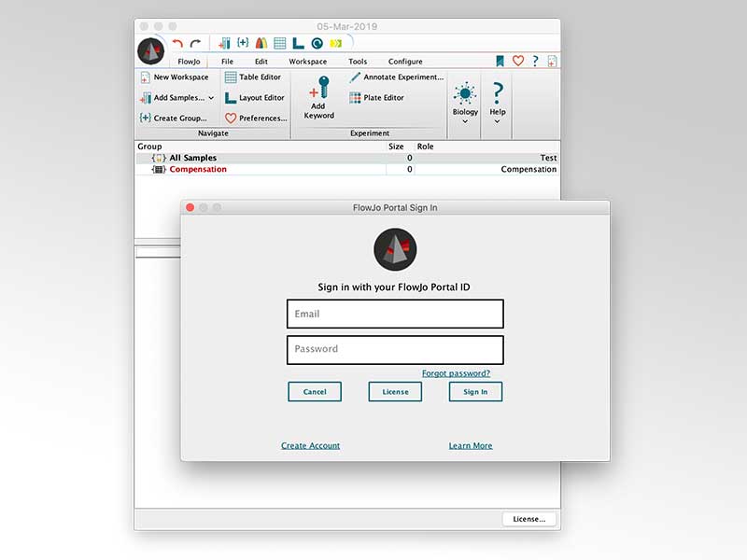Screen dimensions: 747x560
Task: Open the Configure tab
Action: (x=405, y=62)
